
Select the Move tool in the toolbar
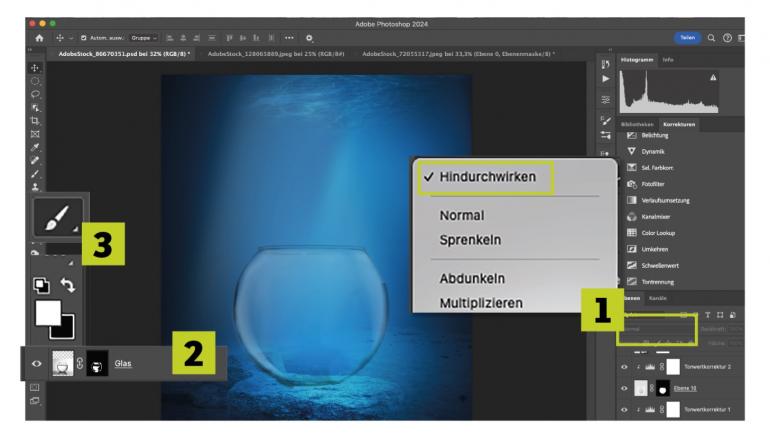(x=35, y=68)
